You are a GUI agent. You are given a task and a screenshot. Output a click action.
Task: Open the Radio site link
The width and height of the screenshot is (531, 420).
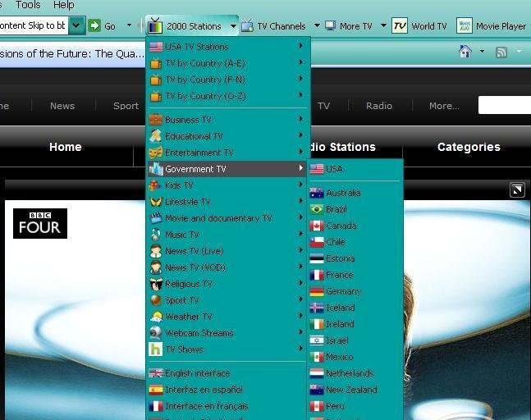click(x=379, y=106)
